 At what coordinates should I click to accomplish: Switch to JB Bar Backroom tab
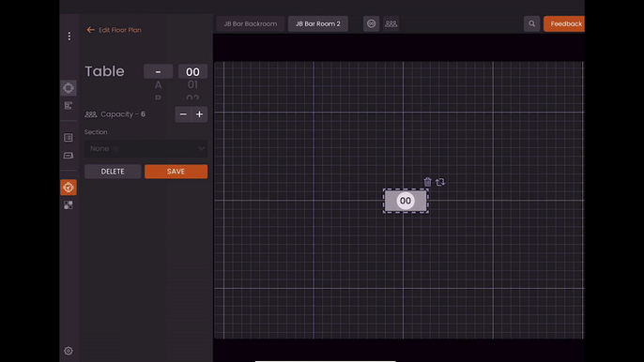click(x=250, y=23)
